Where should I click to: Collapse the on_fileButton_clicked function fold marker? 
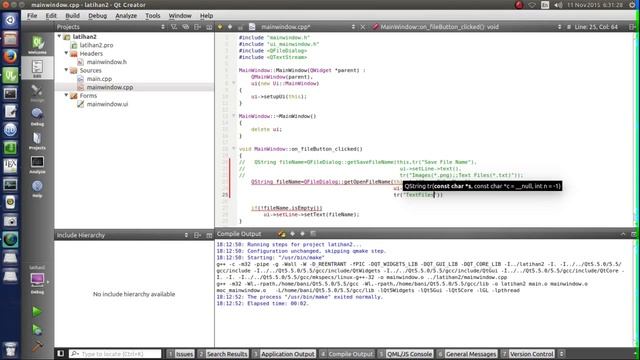coord(233,149)
